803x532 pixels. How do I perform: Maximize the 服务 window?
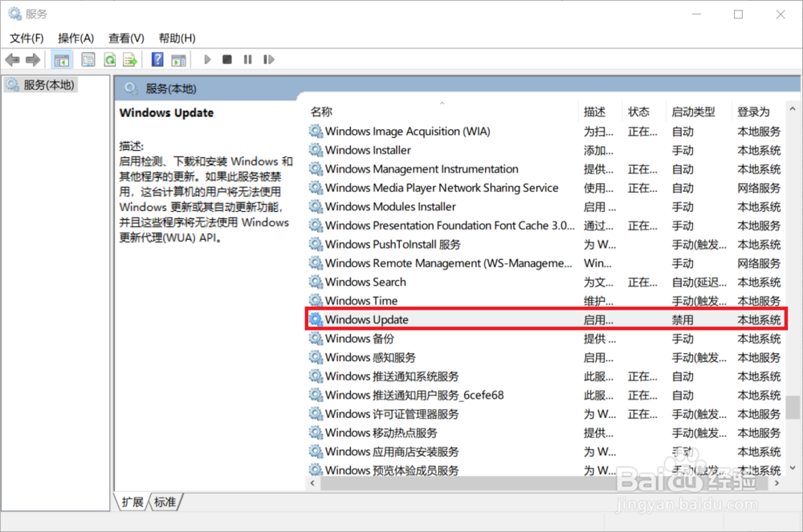(x=738, y=14)
